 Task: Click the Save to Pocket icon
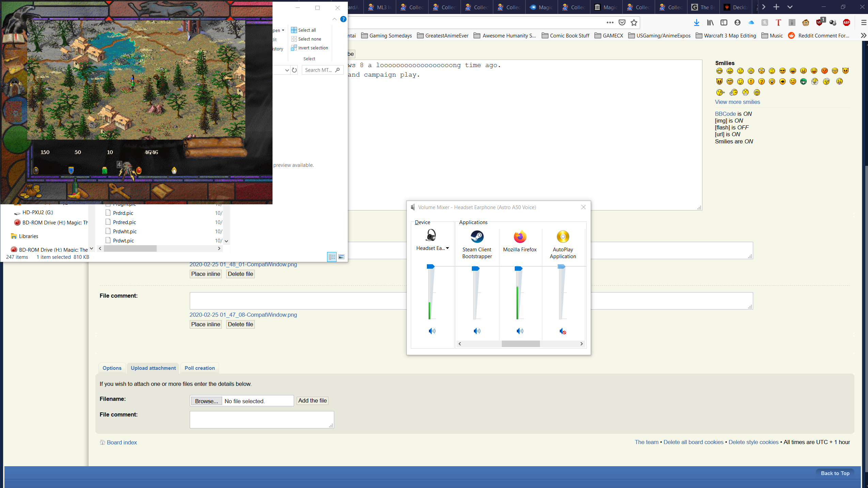click(x=622, y=22)
